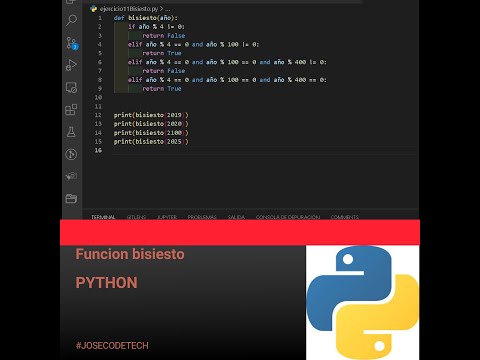Switch to the SALIDA panel tab

click(236, 217)
